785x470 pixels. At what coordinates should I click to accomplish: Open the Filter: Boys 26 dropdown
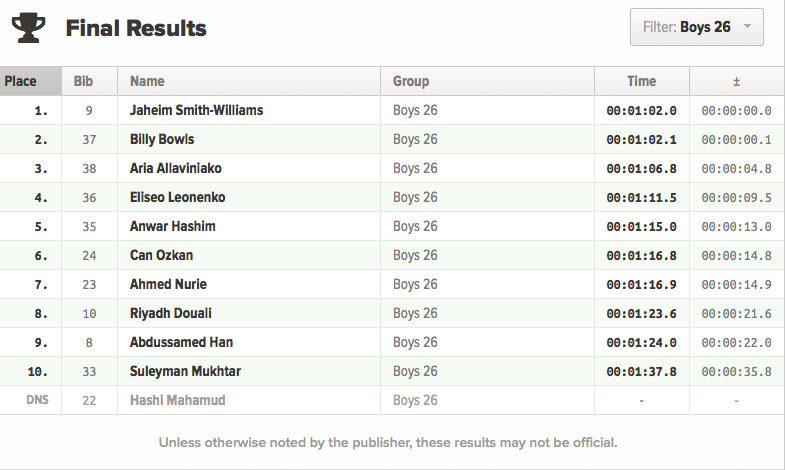696,27
